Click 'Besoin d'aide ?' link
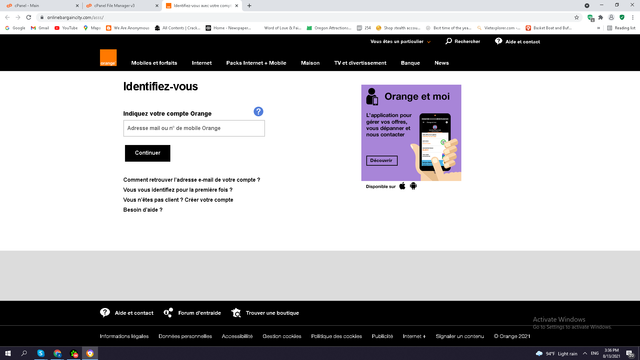The height and width of the screenshot is (360, 640). click(142, 210)
